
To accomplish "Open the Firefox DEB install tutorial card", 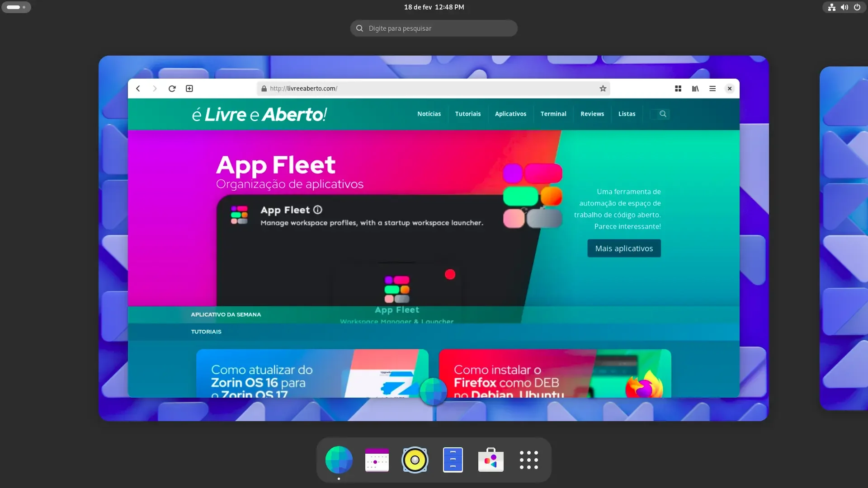I will pos(555,373).
